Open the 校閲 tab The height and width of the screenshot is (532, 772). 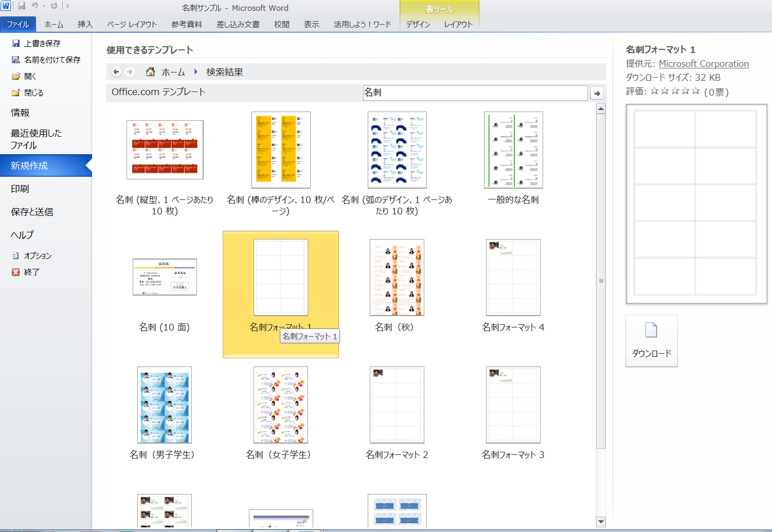pos(282,24)
